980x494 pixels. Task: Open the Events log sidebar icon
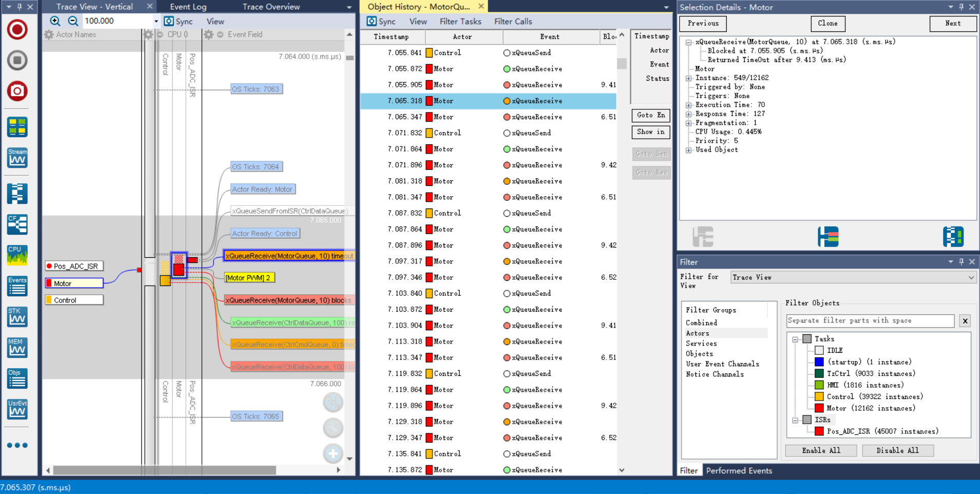[17, 286]
